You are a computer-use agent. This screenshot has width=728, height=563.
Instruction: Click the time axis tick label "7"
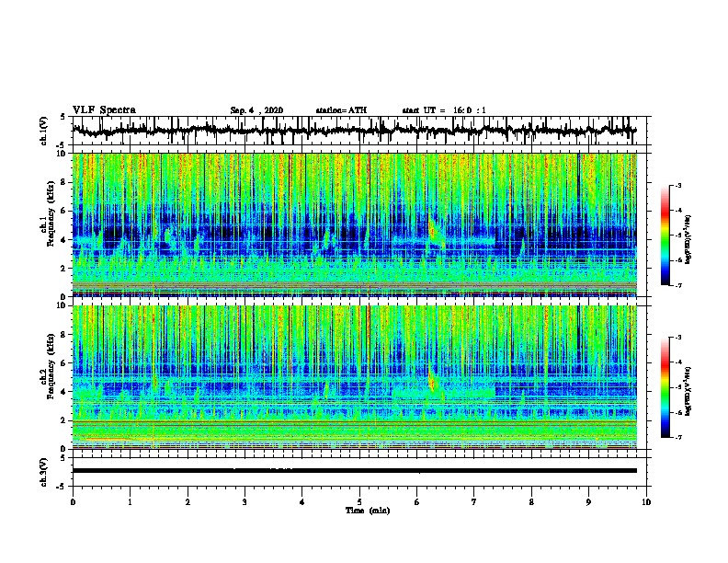(x=474, y=501)
